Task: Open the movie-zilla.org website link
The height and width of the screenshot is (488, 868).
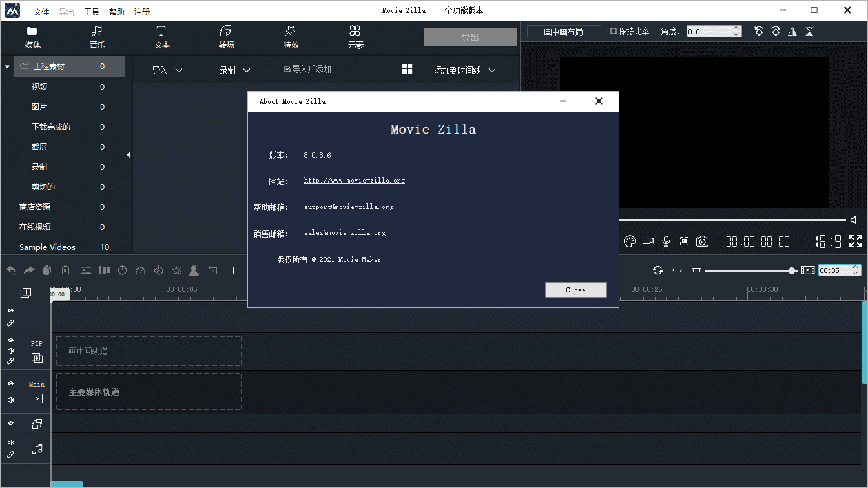Action: tap(355, 181)
